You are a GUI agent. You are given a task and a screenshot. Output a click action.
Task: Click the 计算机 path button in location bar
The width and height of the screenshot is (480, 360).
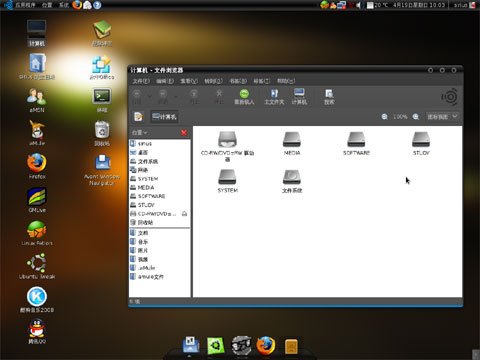tap(164, 117)
